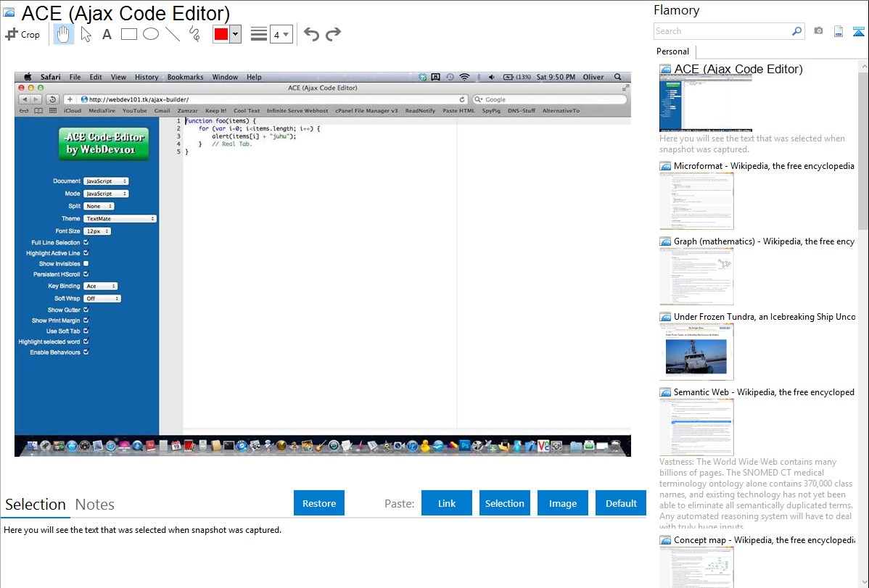Open the Soft Wrap dropdown
869x588 pixels.
pyautogui.click(x=102, y=298)
